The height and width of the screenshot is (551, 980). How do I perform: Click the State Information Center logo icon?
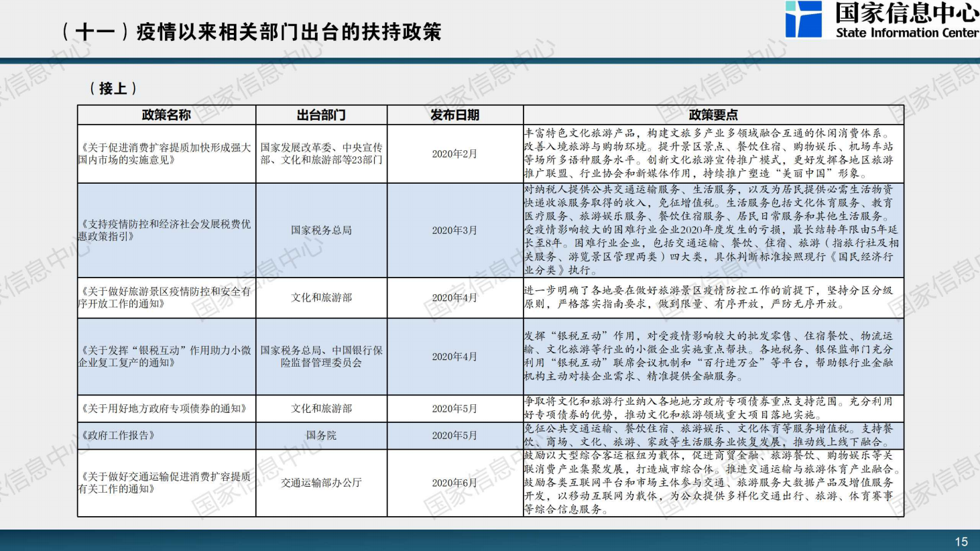point(803,19)
